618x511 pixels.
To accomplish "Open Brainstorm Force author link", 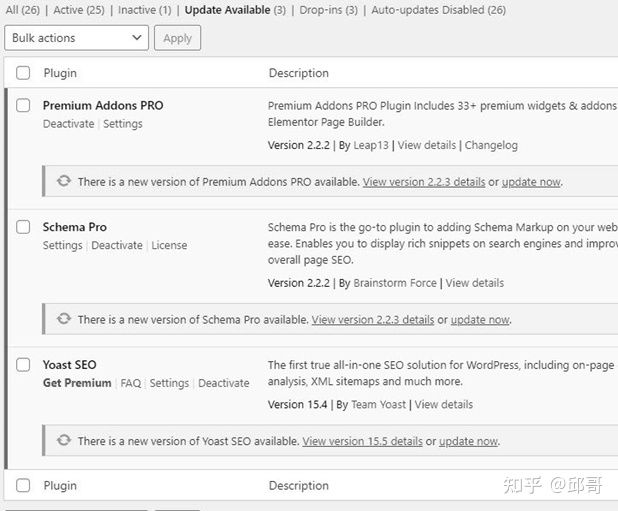I will tap(395, 283).
